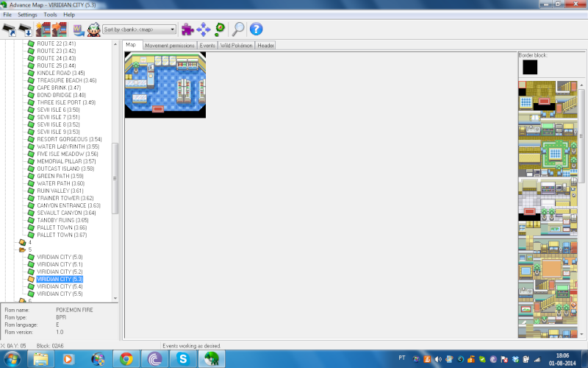Select the black border block swatch
Image resolution: width=588 pixels, height=368 pixels.
(530, 67)
